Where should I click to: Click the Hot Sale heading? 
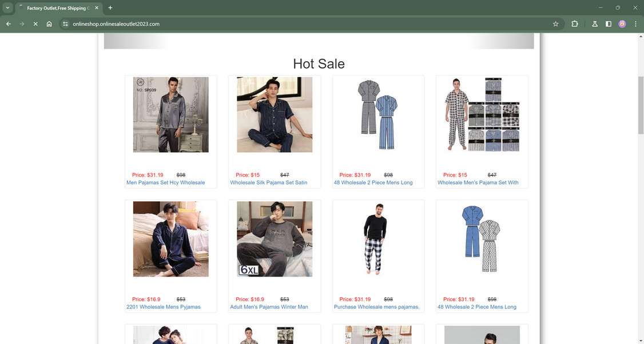pyautogui.click(x=319, y=63)
